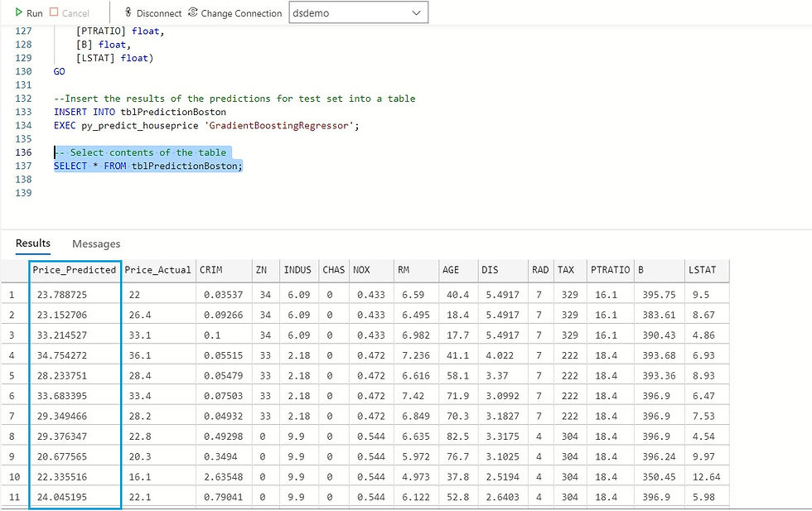Switch to the Messages tab
The height and width of the screenshot is (511, 812).
pyautogui.click(x=96, y=243)
